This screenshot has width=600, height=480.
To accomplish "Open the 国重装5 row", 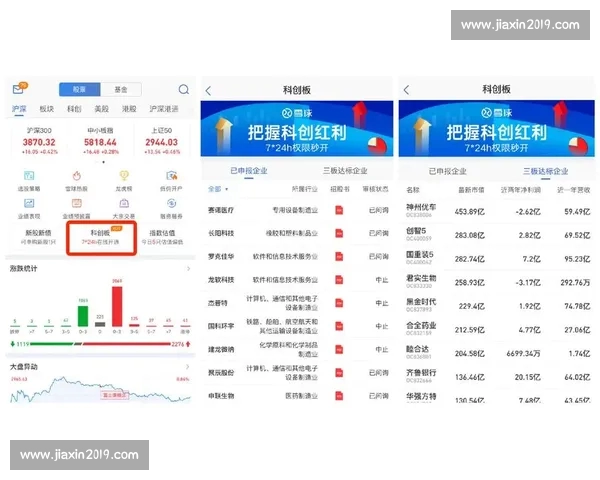I will click(x=497, y=259).
